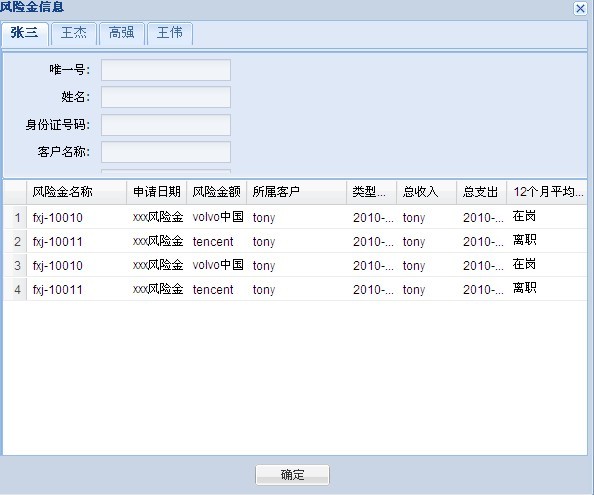The width and height of the screenshot is (594, 495).
Task: Focus the 身份证号码 field
Action: [x=166, y=125]
